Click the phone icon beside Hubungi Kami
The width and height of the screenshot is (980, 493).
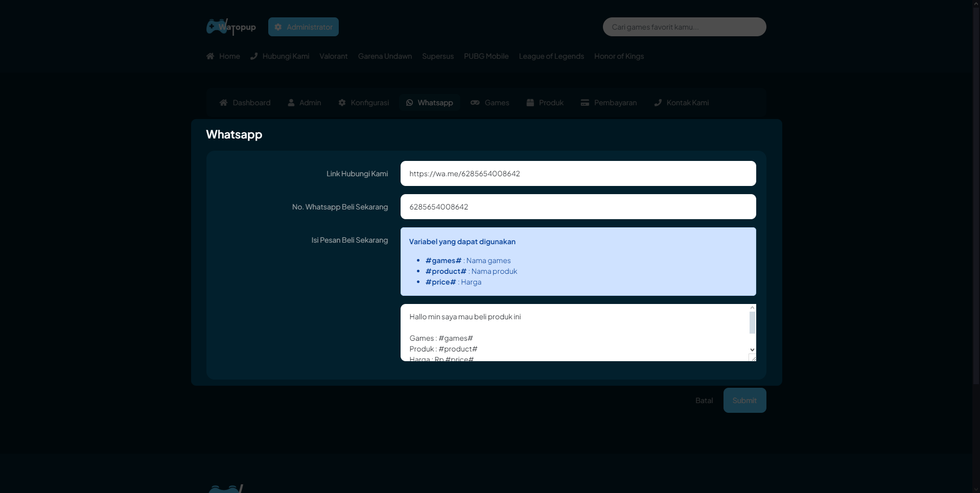tap(254, 56)
